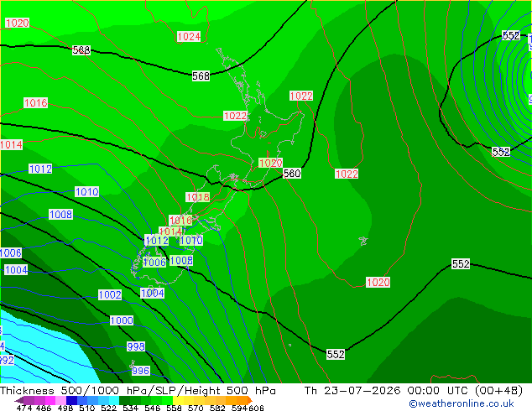Click the blue '996' isobar label
This screenshot has width=532, height=411.
pyautogui.click(x=140, y=371)
